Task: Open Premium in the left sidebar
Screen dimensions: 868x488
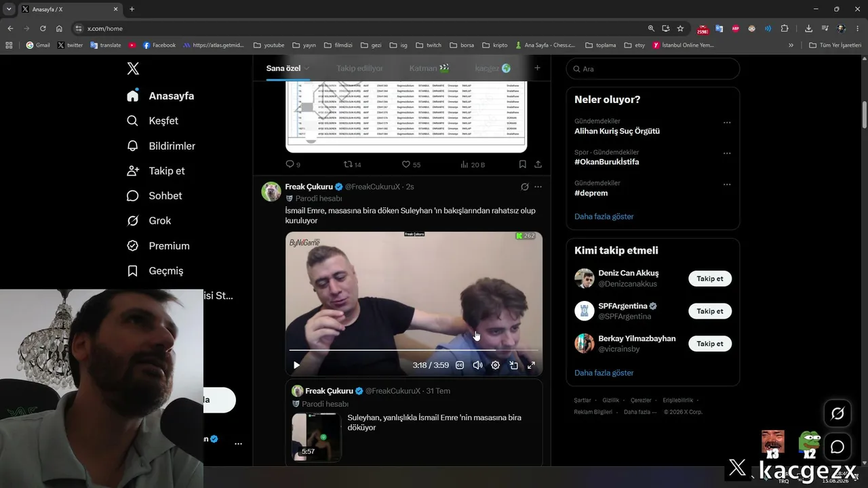Action: [x=158, y=246]
